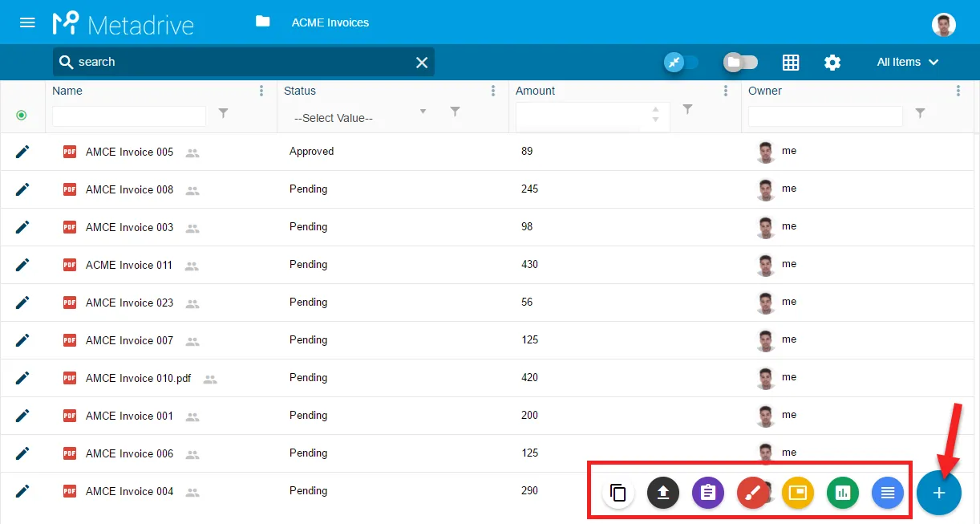The height and width of the screenshot is (524, 980).
Task: Toggle the folder switch in the toolbar
Action: point(740,62)
